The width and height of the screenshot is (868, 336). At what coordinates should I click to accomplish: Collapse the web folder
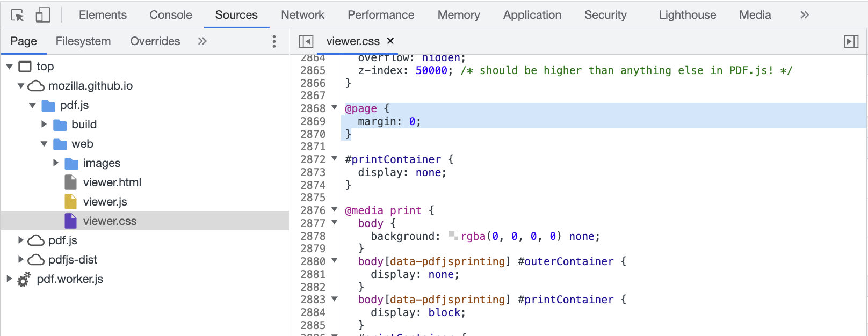44,144
